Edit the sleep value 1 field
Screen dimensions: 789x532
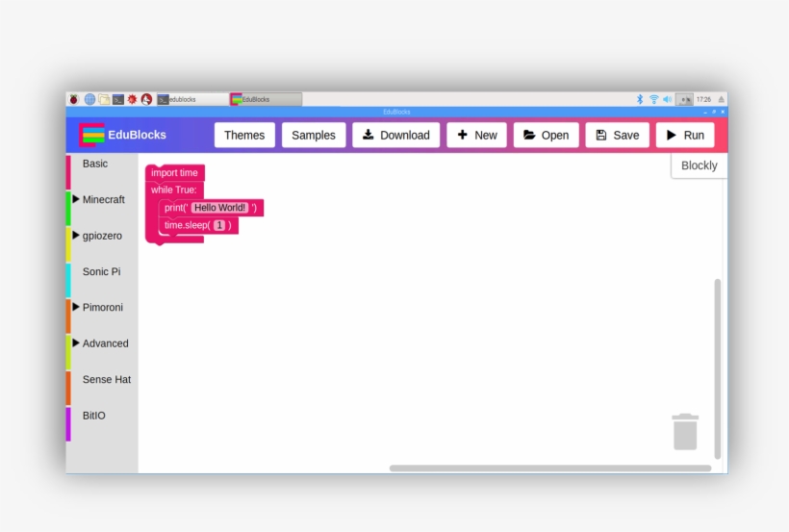pyautogui.click(x=219, y=225)
